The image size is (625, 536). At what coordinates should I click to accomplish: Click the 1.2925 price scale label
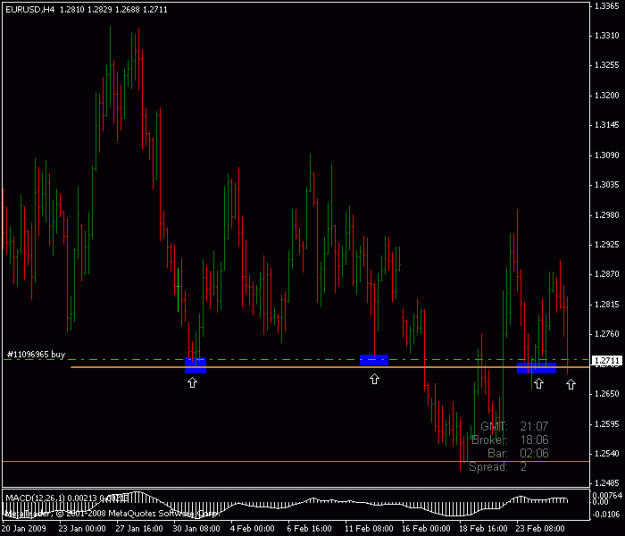pyautogui.click(x=607, y=245)
